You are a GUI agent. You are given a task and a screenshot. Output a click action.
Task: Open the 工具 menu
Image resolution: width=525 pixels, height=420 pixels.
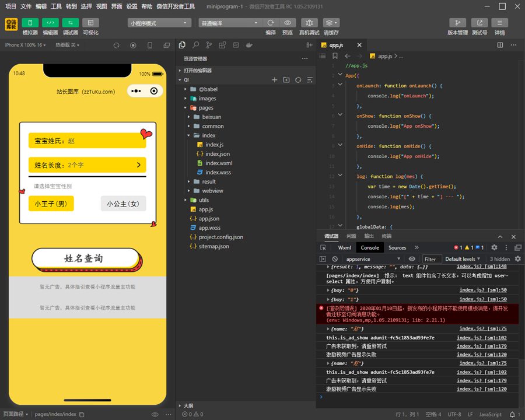pyautogui.click(x=56, y=6)
